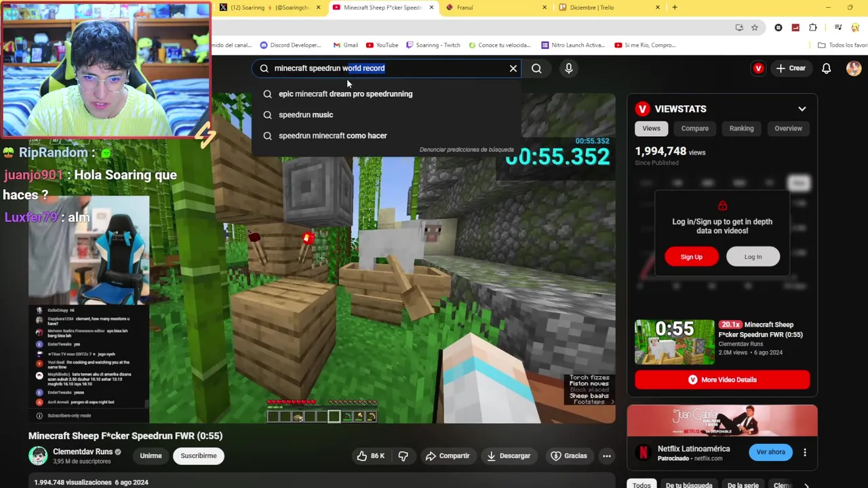Click the Crear button
The height and width of the screenshot is (488, 868).
click(x=791, y=68)
